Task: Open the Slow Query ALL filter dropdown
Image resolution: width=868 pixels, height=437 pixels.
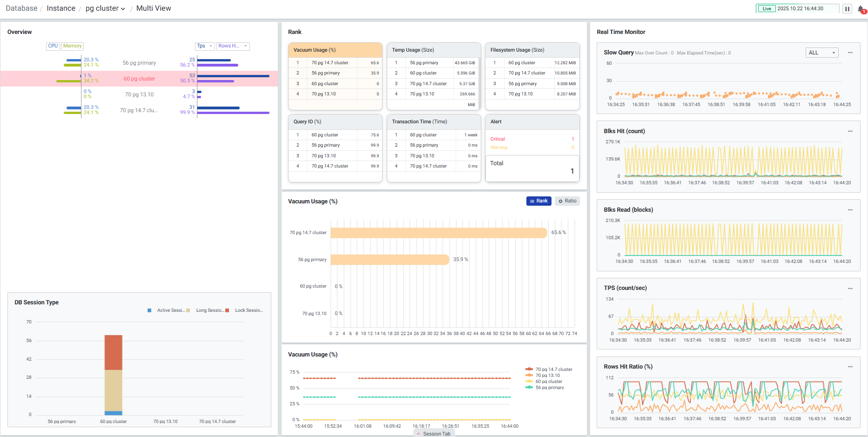Action: click(x=821, y=53)
